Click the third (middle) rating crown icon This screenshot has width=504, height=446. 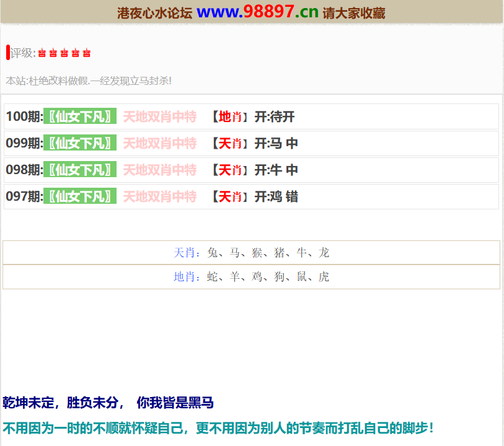coord(64,53)
